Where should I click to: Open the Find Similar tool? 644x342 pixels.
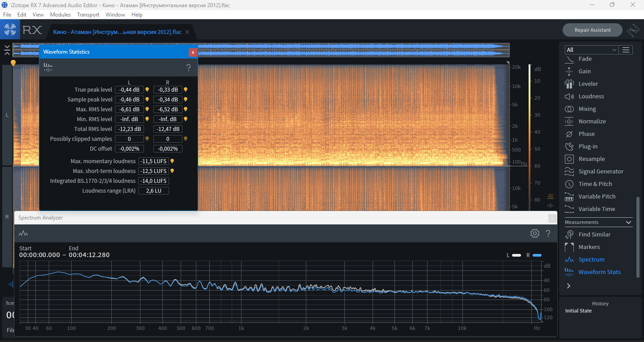(x=594, y=235)
